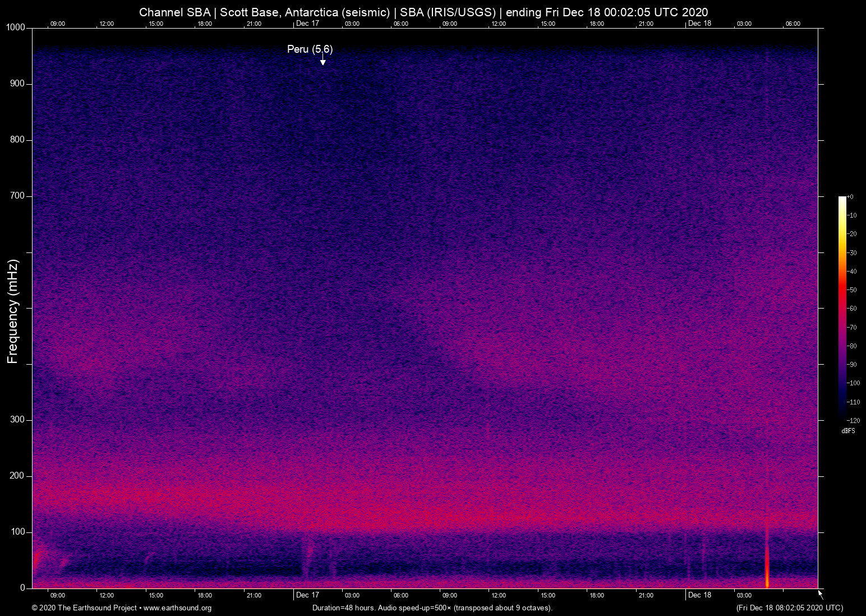Select the Dec 18 date marker on the top axis
The image size is (866, 616).
click(699, 24)
